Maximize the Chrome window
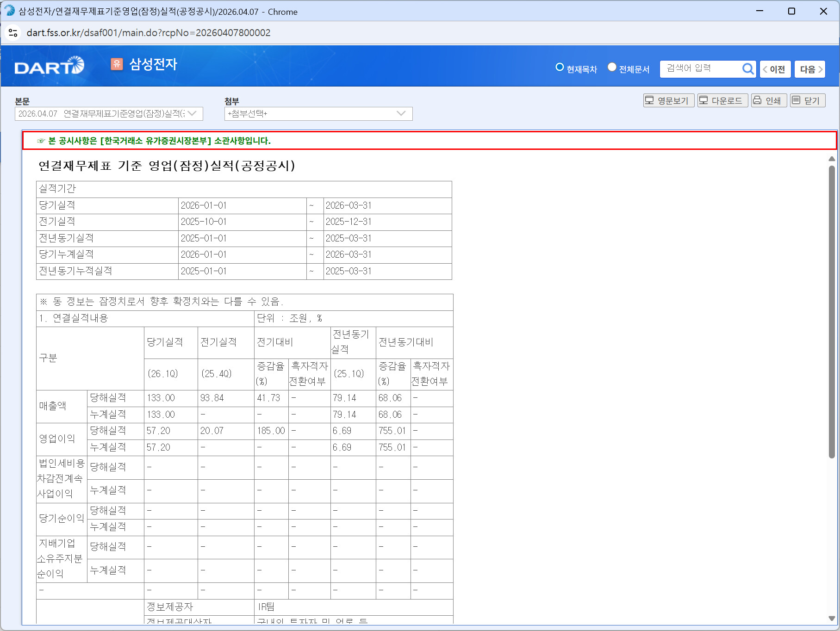The height and width of the screenshot is (631, 840). [x=791, y=11]
